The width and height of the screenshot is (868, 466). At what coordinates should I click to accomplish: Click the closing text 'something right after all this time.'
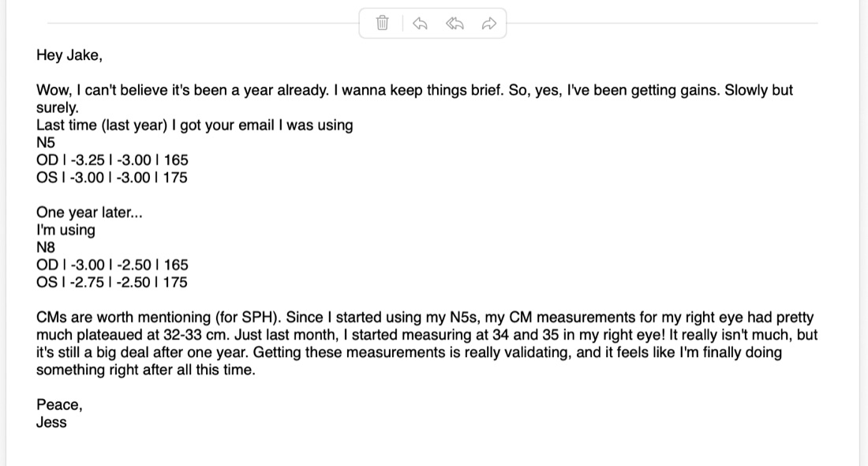pos(146,370)
